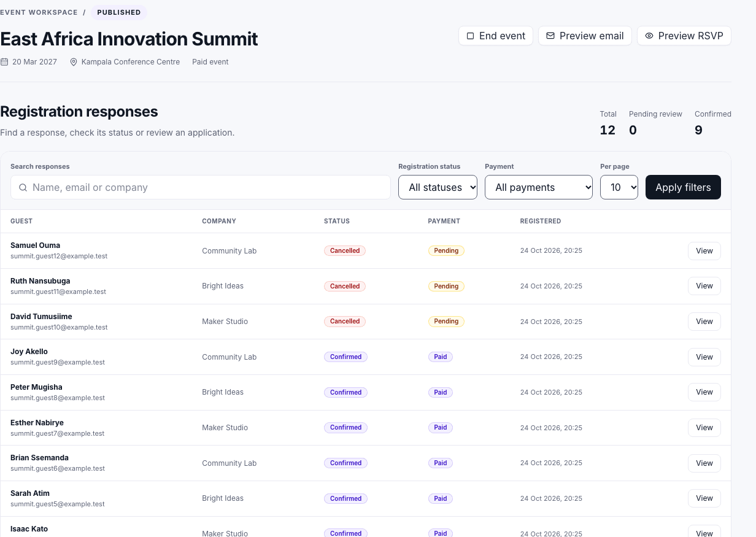The width and height of the screenshot is (756, 537).
Task: Click email summit.guest11@example.test
Action: [58, 292]
